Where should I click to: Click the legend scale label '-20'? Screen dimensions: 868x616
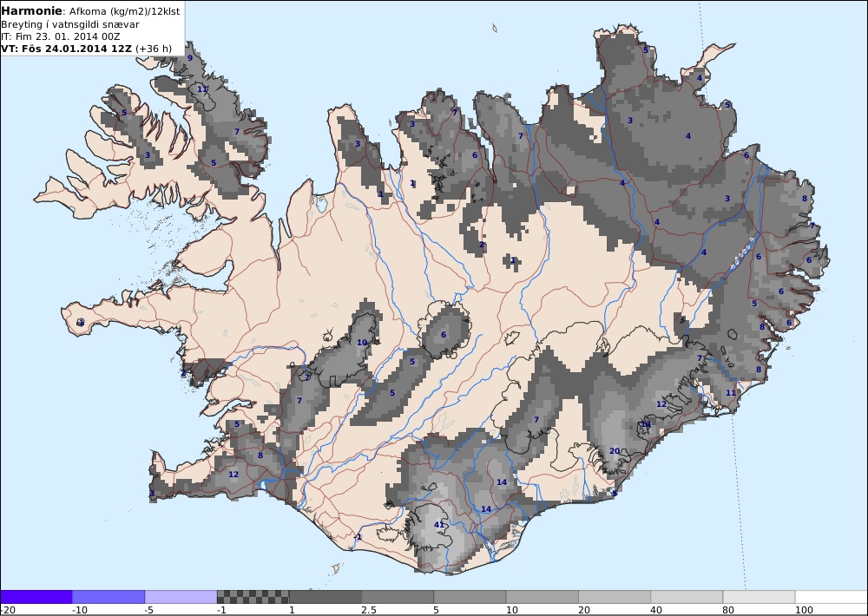coord(8,610)
